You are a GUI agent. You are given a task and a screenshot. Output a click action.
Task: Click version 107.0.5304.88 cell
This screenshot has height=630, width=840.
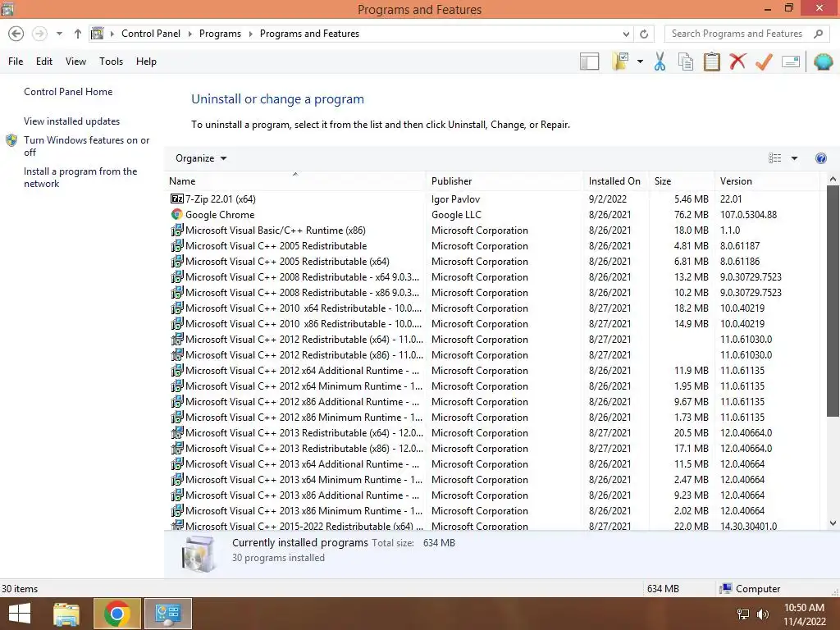click(x=748, y=214)
